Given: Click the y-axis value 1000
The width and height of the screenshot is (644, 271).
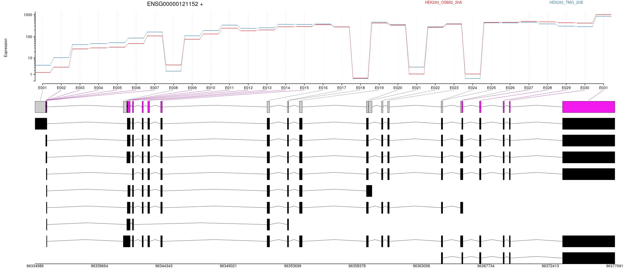Looking at the screenshot, I should click(x=28, y=15).
